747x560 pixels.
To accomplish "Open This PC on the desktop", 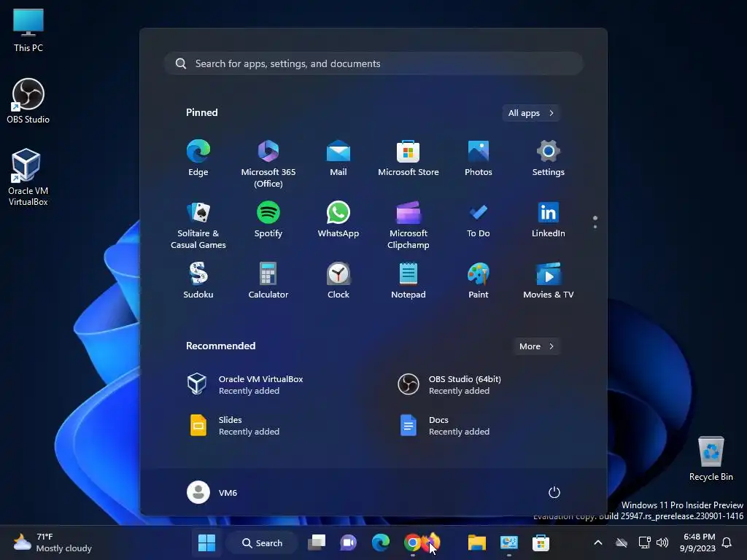I will click(x=28, y=30).
